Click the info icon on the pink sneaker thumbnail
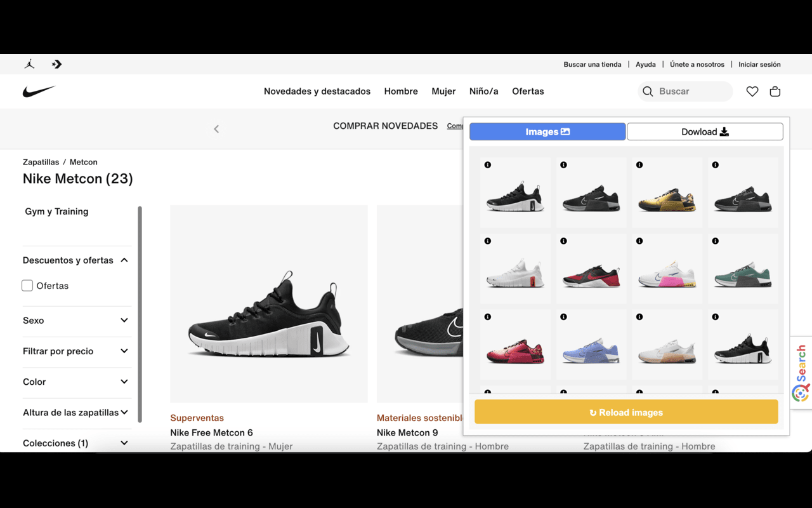 [x=639, y=241]
